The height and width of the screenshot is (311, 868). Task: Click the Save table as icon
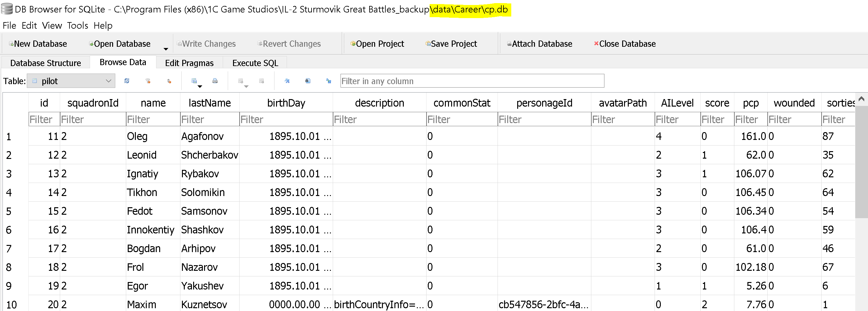(x=194, y=81)
